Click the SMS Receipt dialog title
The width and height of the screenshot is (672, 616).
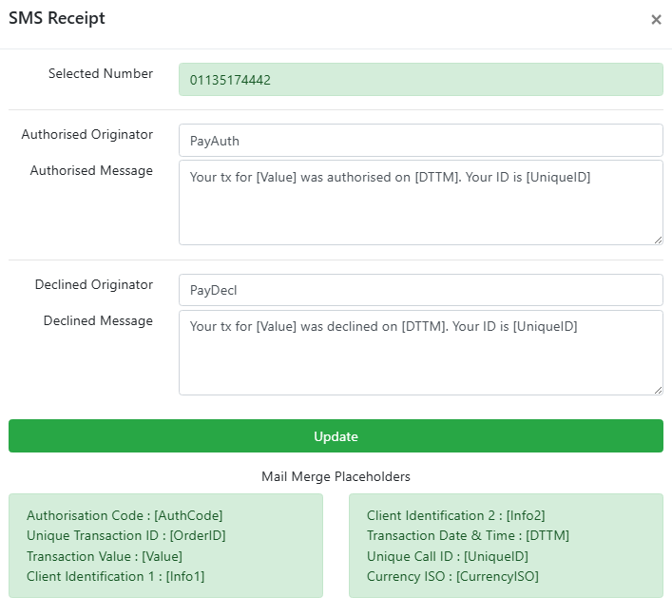(x=57, y=18)
